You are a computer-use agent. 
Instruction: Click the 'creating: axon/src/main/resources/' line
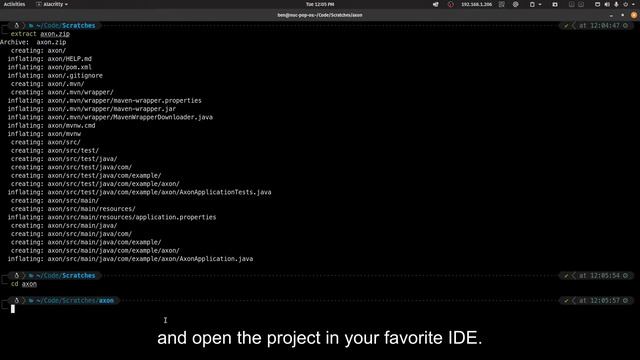73,209
